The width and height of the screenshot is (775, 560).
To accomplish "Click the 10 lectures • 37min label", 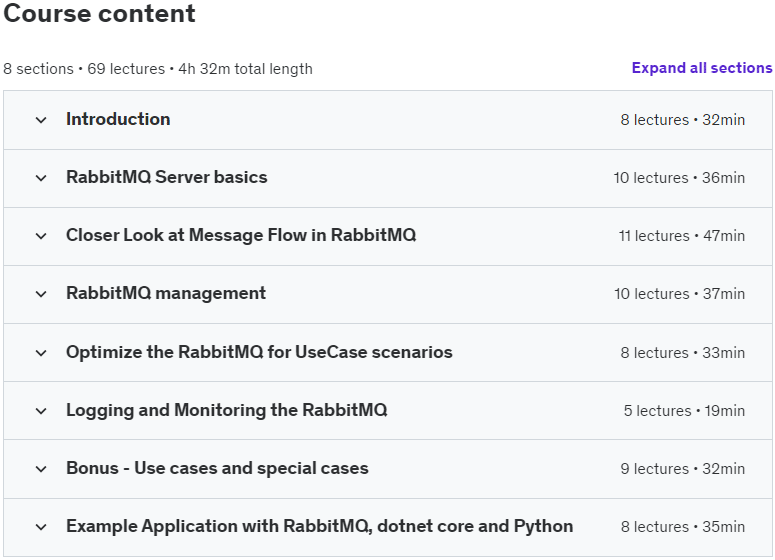I will point(680,294).
